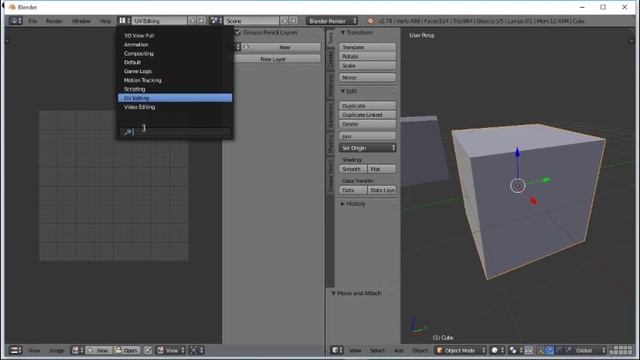Delete the UV Editing screen layout
Image resolution: width=640 pixels, height=360 pixels.
pyautogui.click(x=201, y=20)
